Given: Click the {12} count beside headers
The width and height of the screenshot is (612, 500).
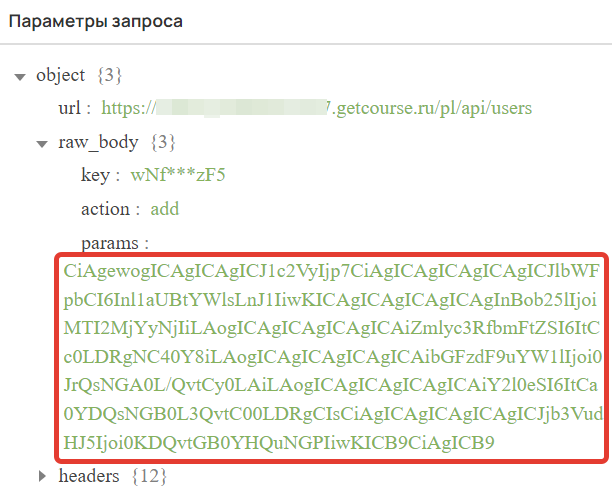Looking at the screenshot, I should click(x=149, y=476).
